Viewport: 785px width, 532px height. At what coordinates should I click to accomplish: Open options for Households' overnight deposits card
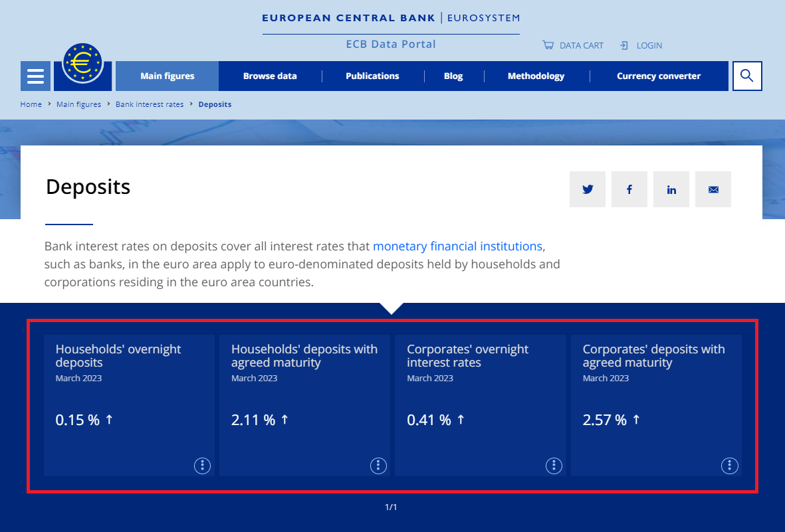click(202, 466)
